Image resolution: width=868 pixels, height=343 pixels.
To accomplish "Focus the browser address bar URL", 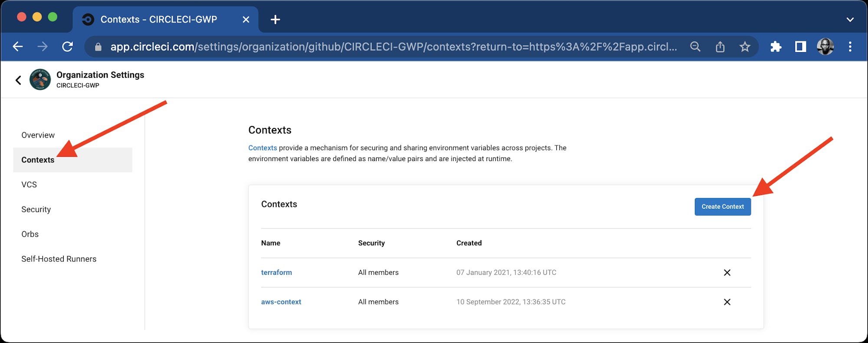I will point(391,46).
